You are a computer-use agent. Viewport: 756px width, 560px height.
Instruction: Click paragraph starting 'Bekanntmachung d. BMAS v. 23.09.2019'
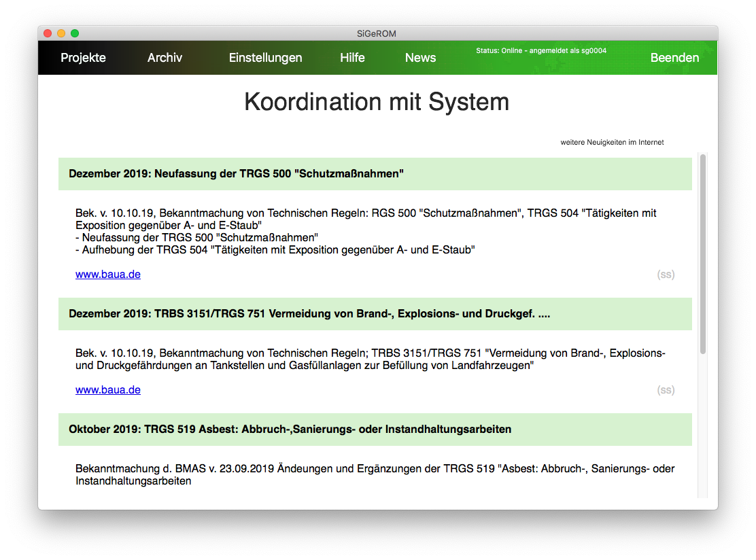[x=375, y=474]
